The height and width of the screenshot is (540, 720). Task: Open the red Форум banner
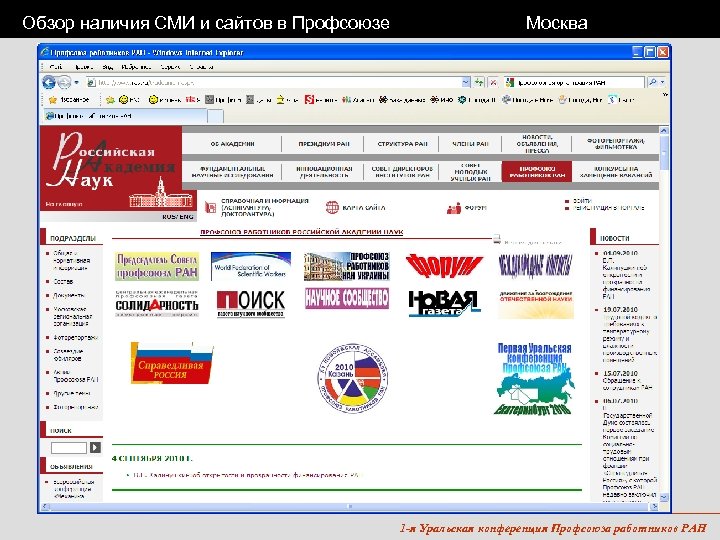[444, 266]
